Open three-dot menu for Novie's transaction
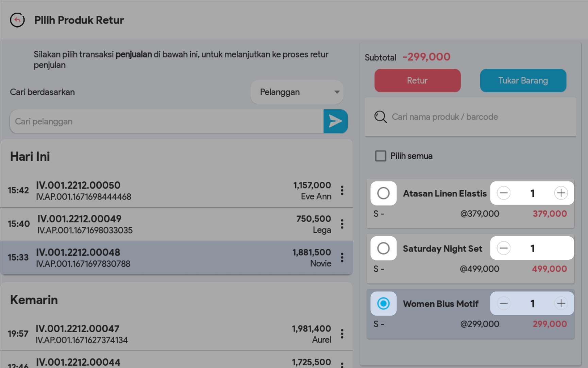 point(342,258)
